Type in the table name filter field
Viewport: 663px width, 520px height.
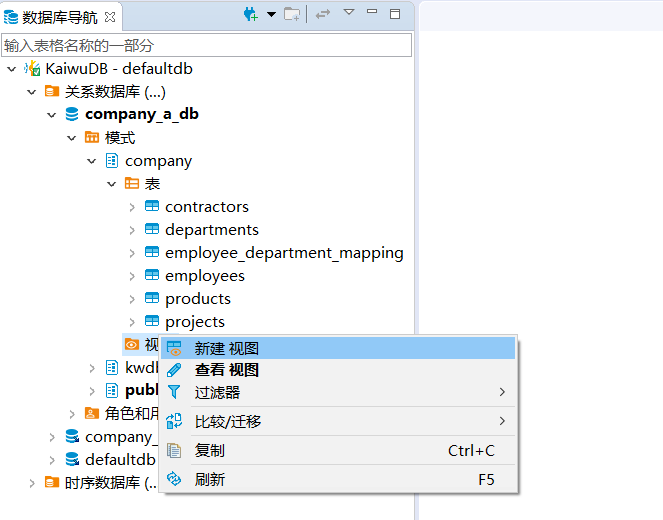pos(206,45)
